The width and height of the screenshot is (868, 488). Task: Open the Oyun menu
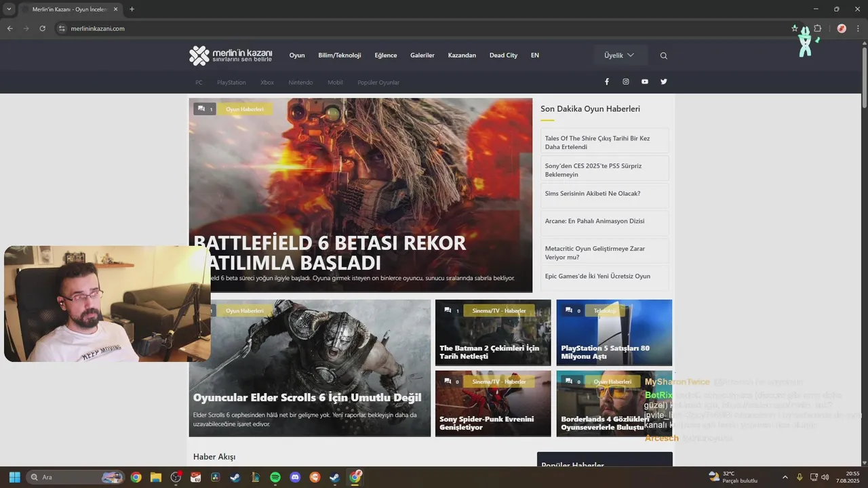point(297,56)
